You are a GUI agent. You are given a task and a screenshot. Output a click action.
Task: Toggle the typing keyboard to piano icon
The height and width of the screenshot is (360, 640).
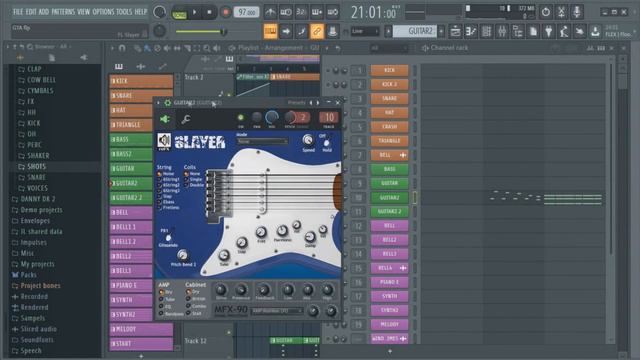(x=270, y=31)
